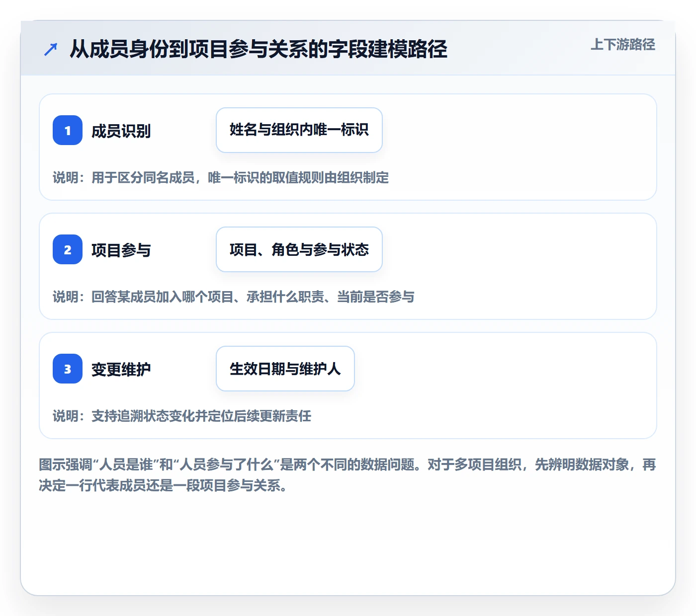
Task: Select the 姓名与组织内唯一标识 field box
Action: click(x=299, y=130)
